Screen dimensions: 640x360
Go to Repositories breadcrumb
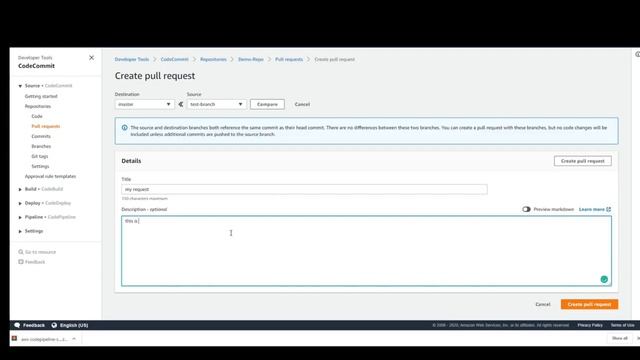(213, 60)
